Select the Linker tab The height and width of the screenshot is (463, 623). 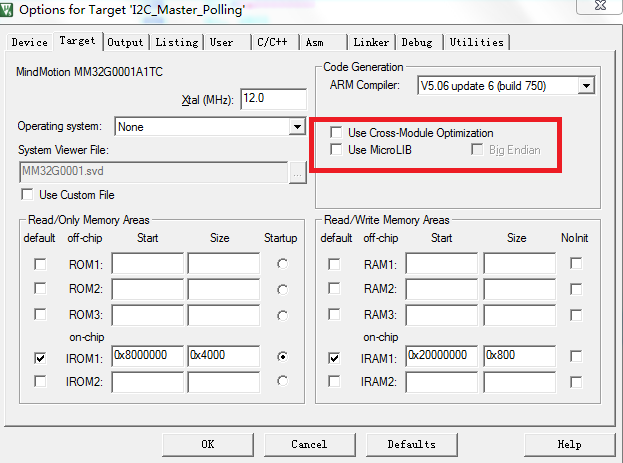[x=371, y=42]
